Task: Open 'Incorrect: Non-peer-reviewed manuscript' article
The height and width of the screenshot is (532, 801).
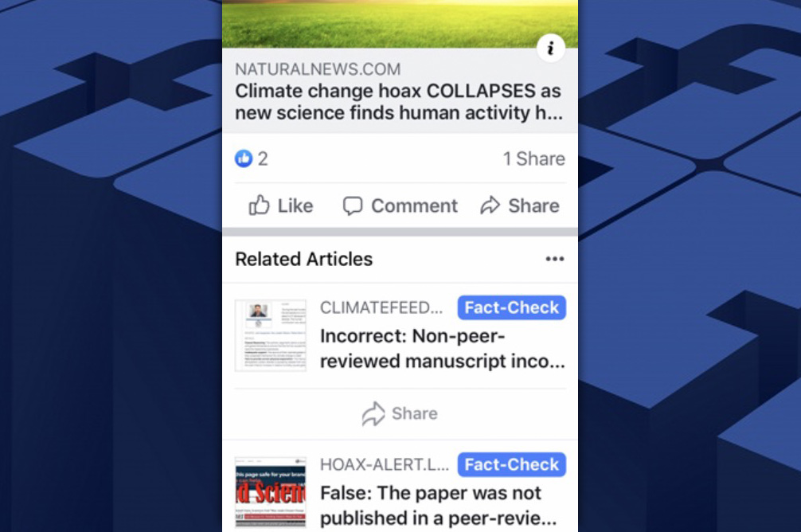Action: tap(443, 349)
